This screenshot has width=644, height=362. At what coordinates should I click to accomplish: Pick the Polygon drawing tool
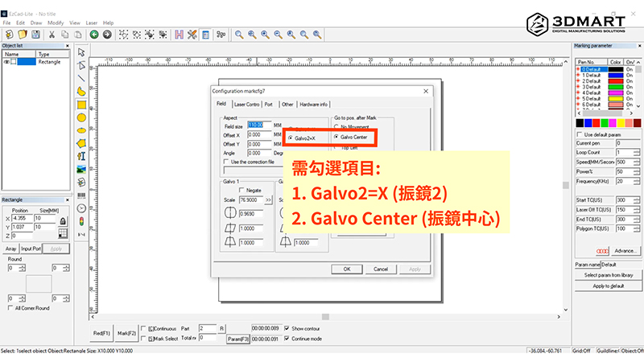click(81, 143)
